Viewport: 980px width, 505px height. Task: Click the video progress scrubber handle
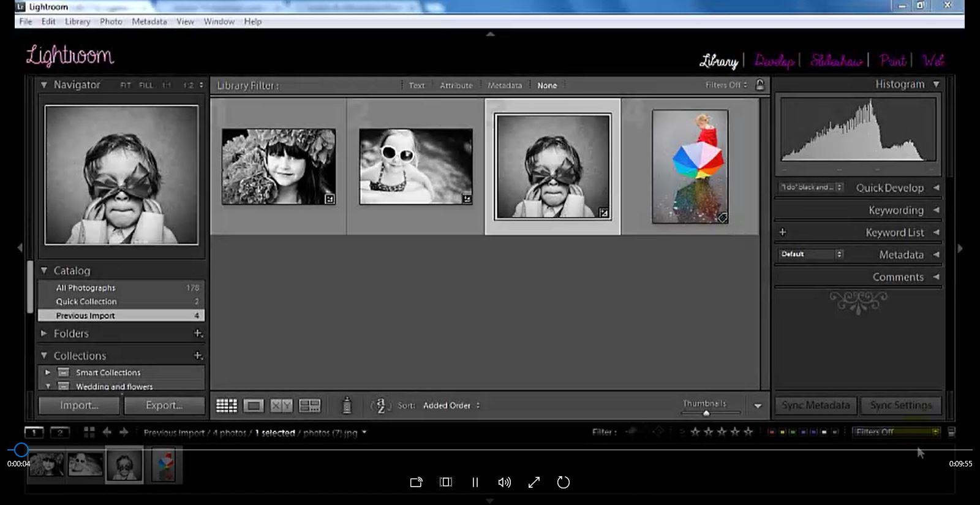[21, 450]
